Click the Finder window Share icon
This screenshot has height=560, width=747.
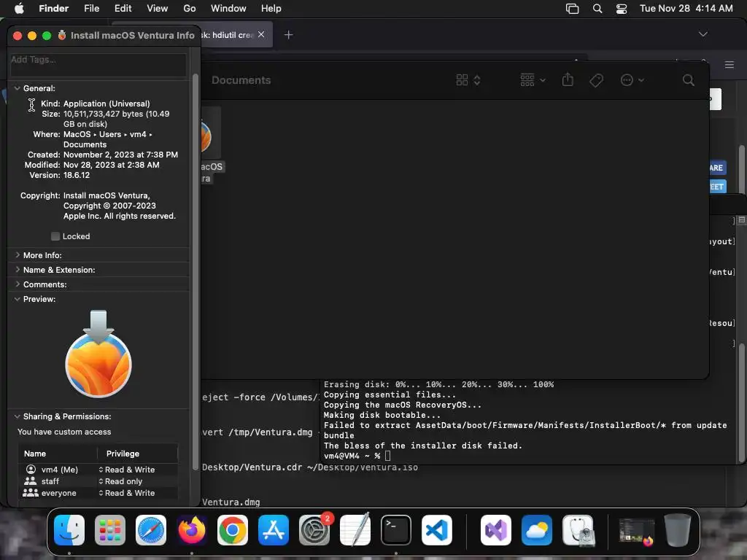click(568, 79)
